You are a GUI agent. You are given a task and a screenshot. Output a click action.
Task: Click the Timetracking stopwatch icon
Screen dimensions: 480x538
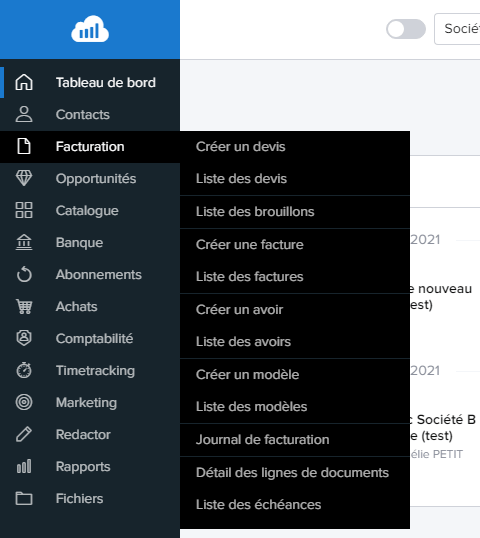click(x=24, y=370)
